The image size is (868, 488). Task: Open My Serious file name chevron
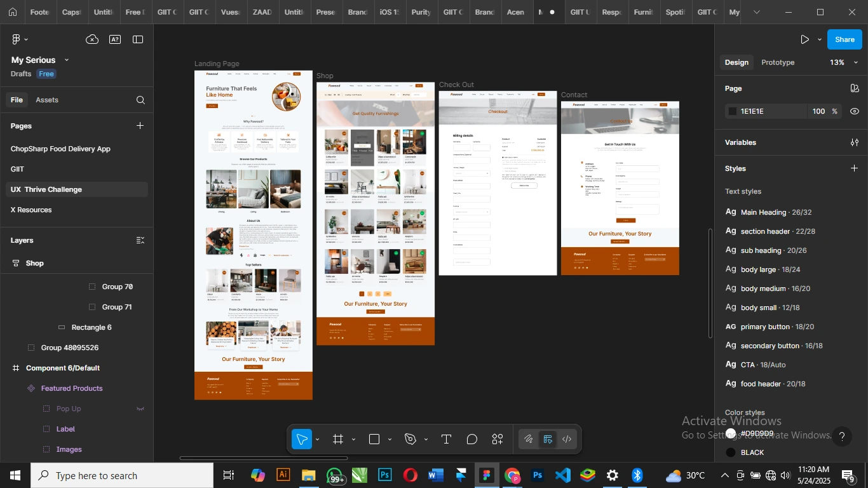tap(65, 60)
